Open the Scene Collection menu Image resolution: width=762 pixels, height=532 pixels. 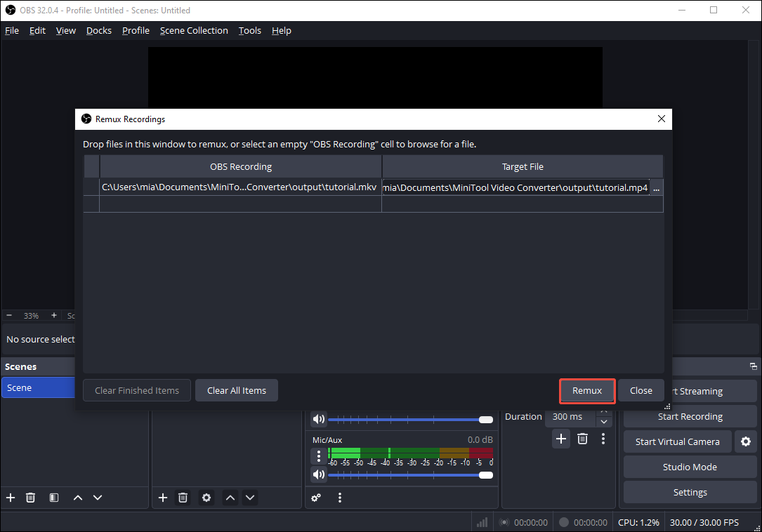point(194,30)
